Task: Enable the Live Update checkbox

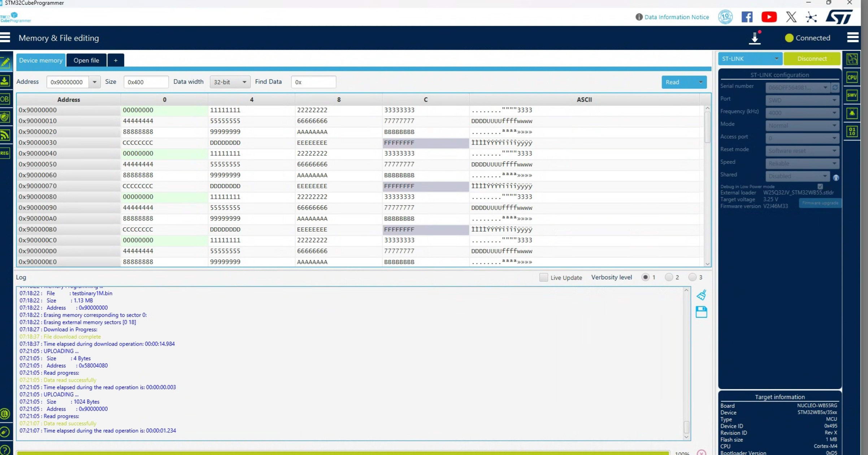Action: (x=543, y=277)
